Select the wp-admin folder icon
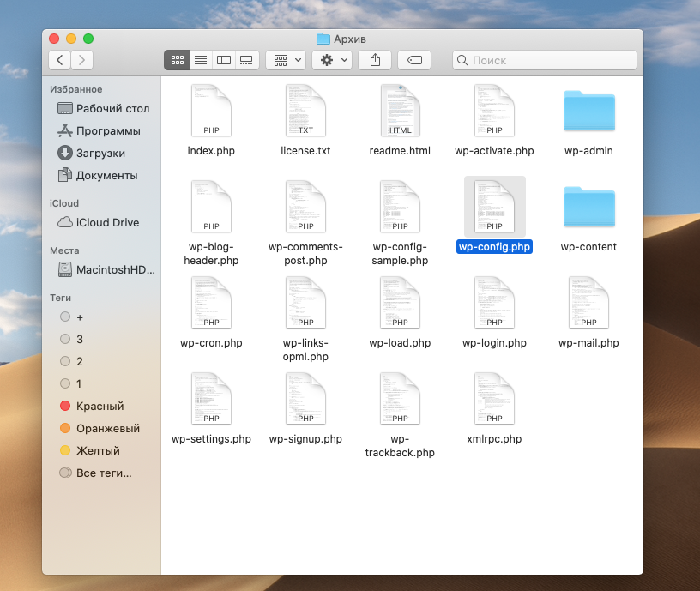 [588, 111]
